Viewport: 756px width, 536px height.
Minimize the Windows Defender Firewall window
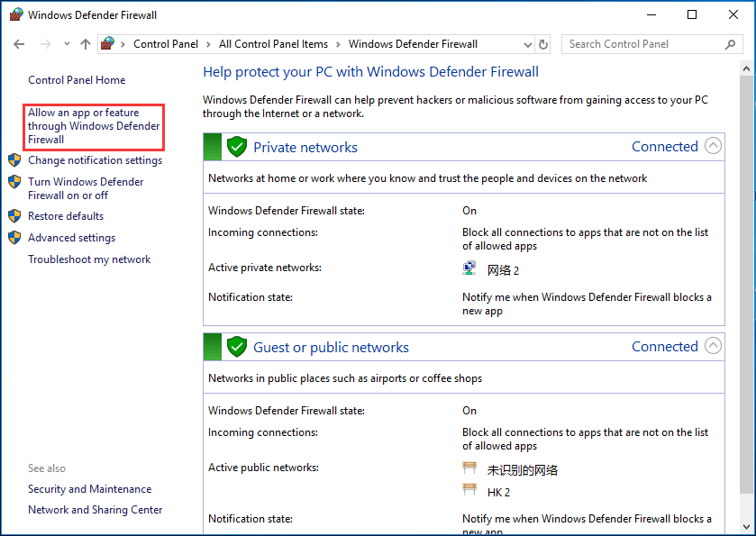651,15
